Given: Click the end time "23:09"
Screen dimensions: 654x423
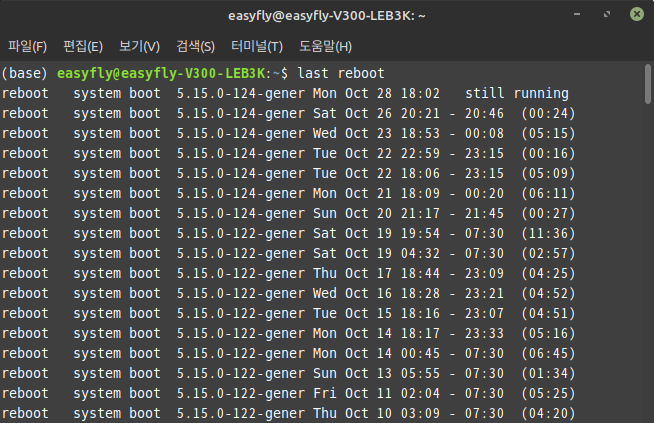Looking at the screenshot, I should (x=484, y=274).
